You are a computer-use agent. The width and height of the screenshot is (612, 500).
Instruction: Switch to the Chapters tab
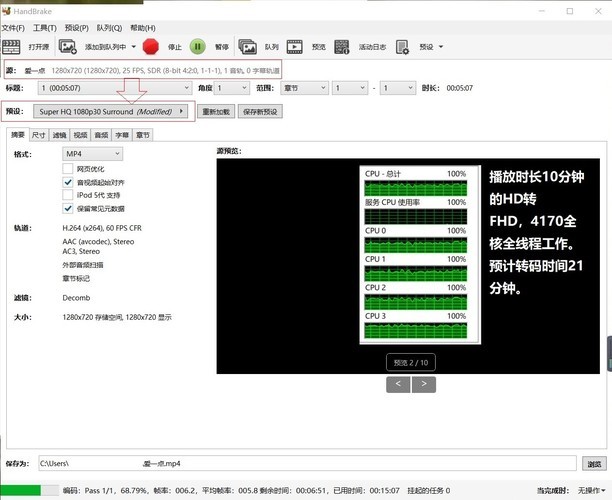143,135
